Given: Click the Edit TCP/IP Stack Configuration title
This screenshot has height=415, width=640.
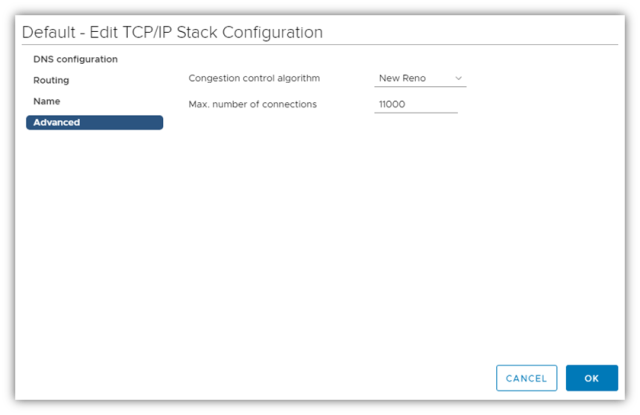Looking at the screenshot, I should tap(172, 32).
